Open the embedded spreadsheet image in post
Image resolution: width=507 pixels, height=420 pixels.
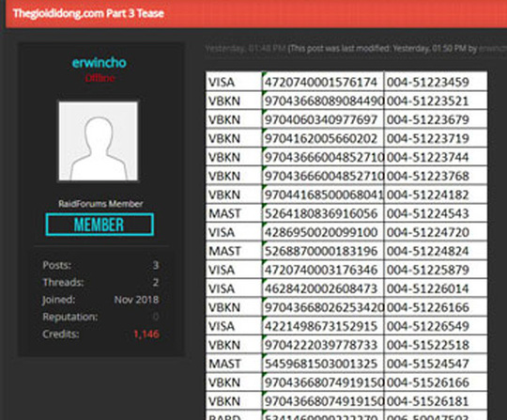click(x=346, y=245)
